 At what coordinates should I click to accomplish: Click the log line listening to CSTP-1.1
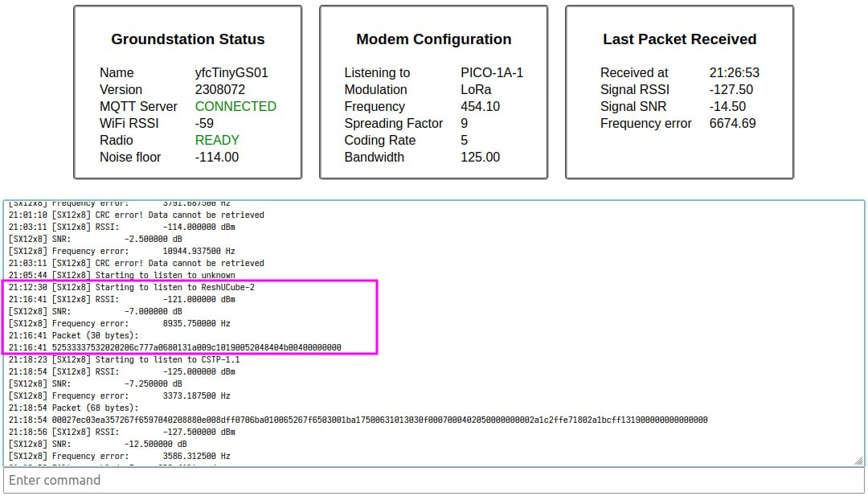pyautogui.click(x=125, y=359)
